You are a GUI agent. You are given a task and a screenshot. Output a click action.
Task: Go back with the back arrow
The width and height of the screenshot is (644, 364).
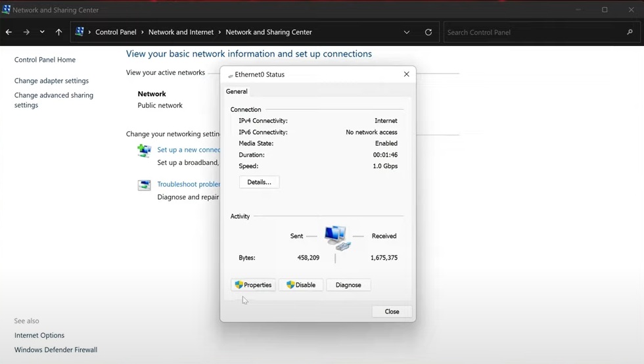point(9,32)
